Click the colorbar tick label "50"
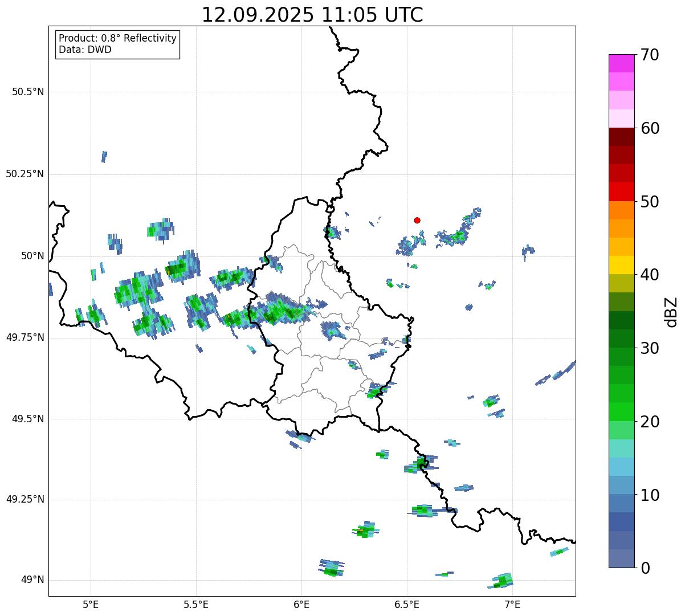 (x=650, y=202)
